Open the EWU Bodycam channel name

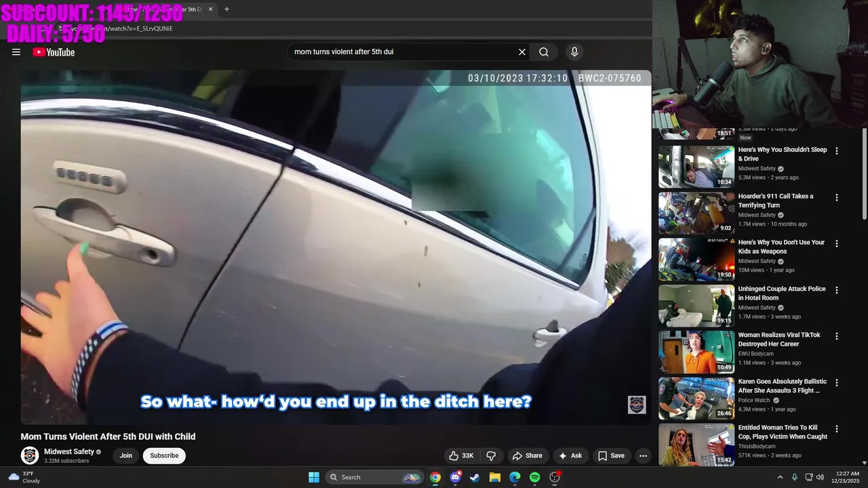pos(756,354)
